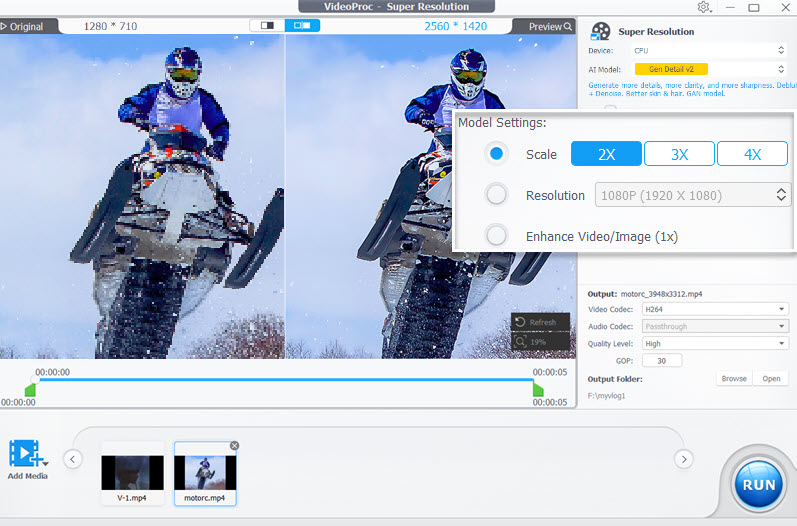Open the Quality Level dropdown
This screenshot has width=797, height=526.
click(714, 343)
